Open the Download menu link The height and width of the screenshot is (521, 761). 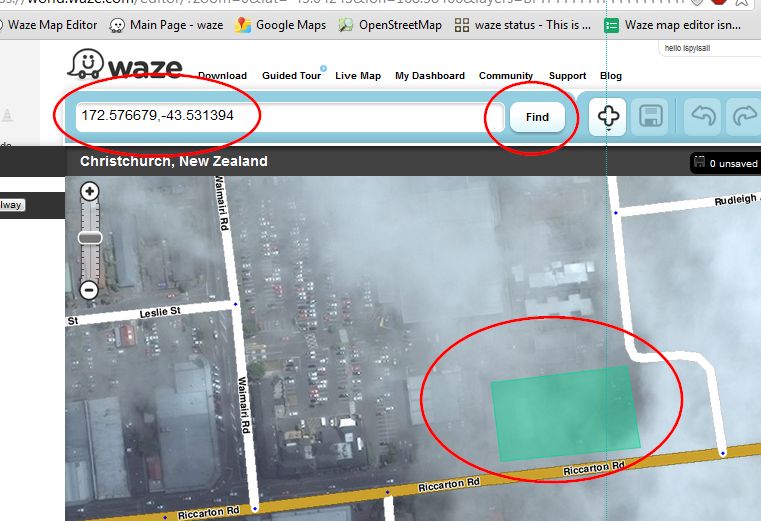(x=222, y=76)
